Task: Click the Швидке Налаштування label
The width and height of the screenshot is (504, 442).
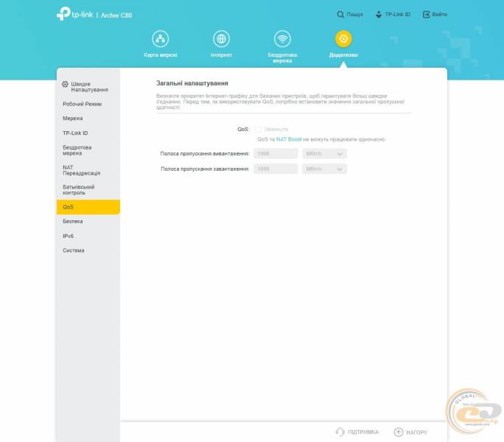Action: (89, 87)
